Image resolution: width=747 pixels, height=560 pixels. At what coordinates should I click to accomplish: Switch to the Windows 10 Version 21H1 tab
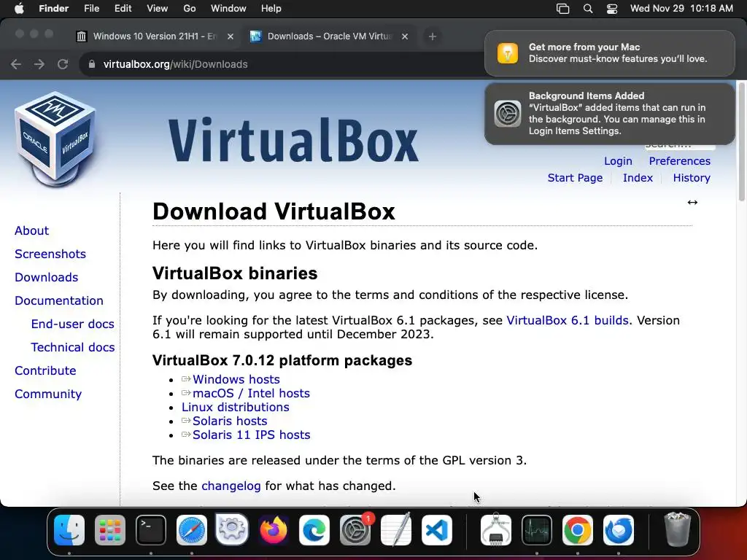(x=155, y=36)
